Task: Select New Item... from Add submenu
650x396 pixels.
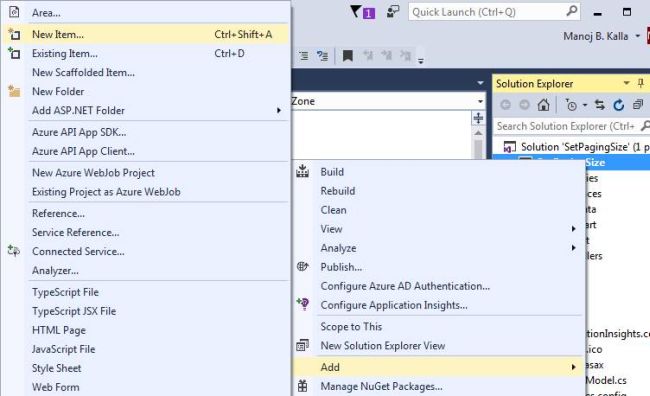Action: (145, 34)
